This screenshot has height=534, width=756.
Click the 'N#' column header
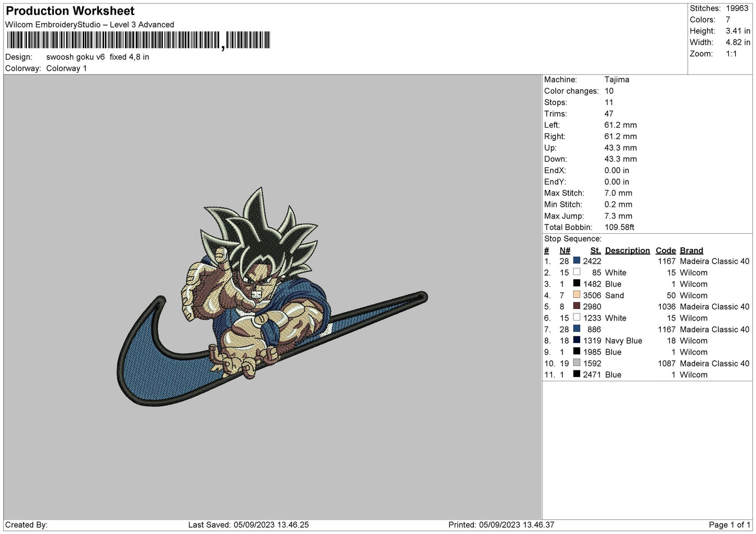point(565,251)
